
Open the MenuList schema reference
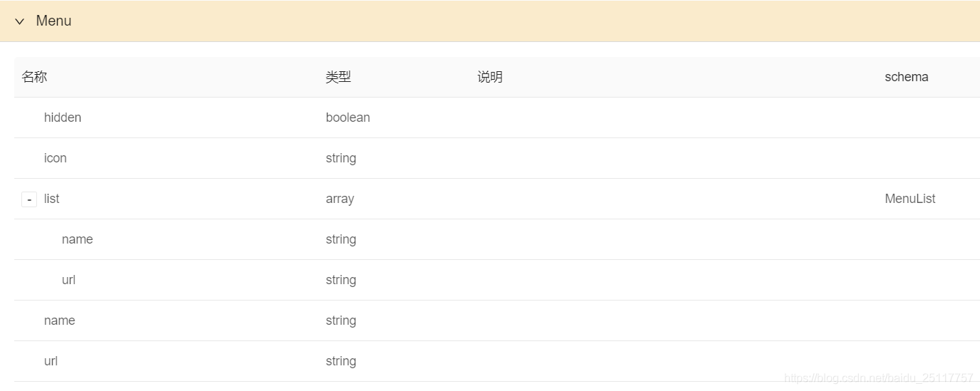click(909, 199)
